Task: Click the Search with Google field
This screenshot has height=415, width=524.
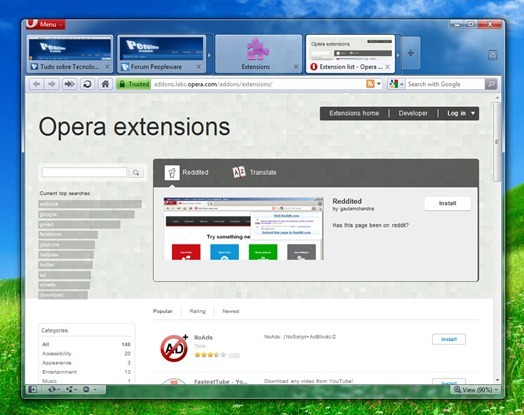Action: (445, 84)
